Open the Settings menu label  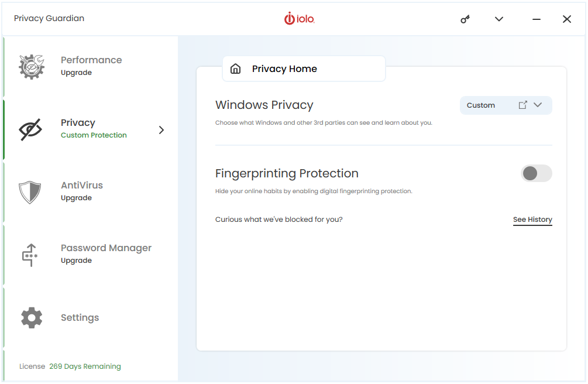pyautogui.click(x=80, y=317)
